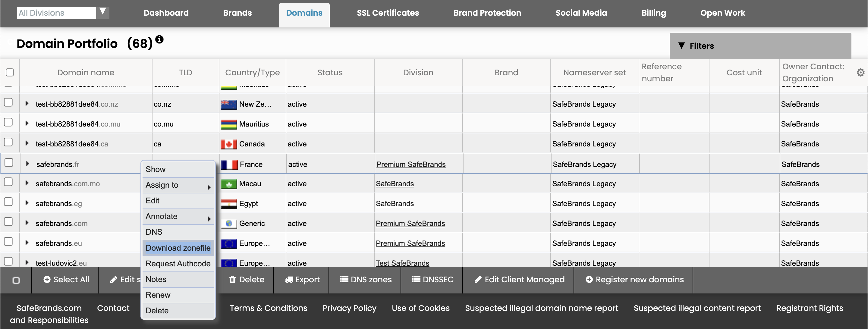
Task: Click the info icon beside Domain Portfolio count
Action: [x=159, y=39]
